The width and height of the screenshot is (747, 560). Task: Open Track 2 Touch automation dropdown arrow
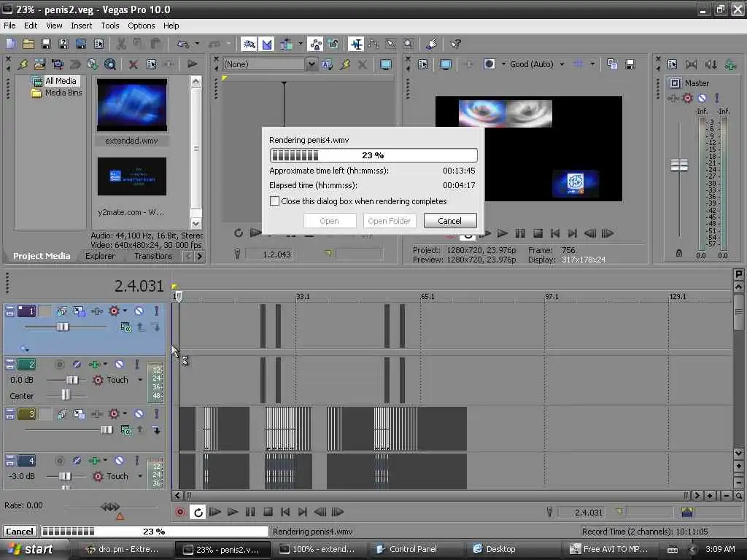140,380
